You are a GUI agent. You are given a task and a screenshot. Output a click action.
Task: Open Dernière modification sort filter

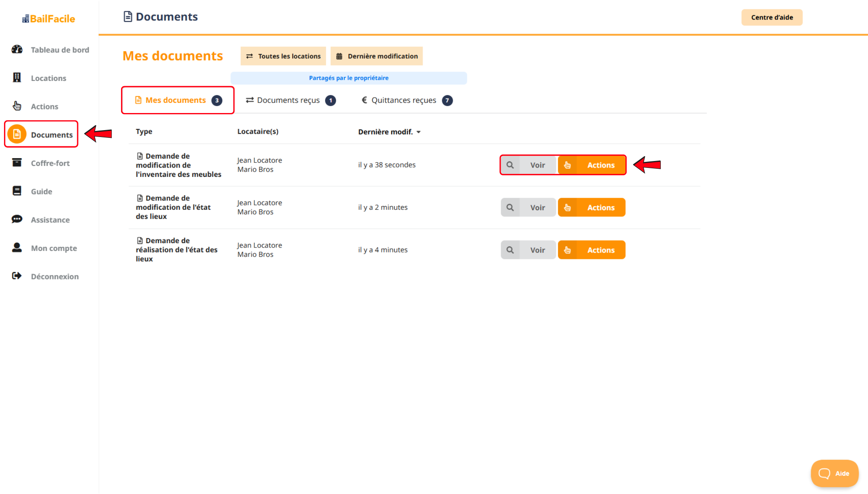tap(377, 56)
